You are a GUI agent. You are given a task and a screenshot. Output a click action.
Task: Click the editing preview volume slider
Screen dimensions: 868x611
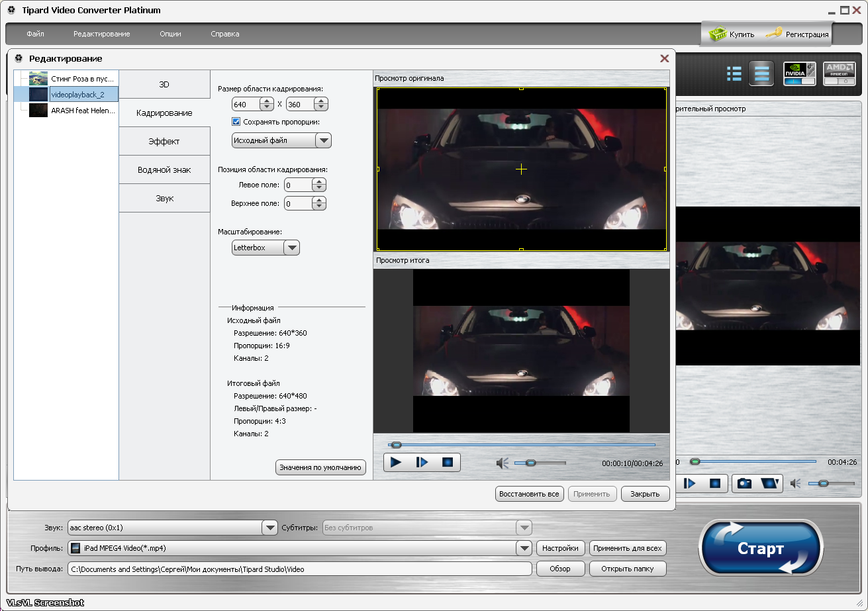[x=540, y=463]
